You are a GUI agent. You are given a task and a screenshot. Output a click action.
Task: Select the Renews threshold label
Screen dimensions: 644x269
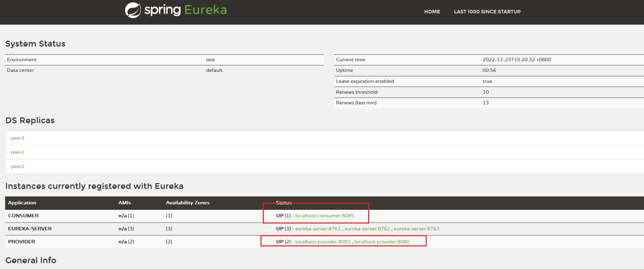pyautogui.click(x=357, y=92)
